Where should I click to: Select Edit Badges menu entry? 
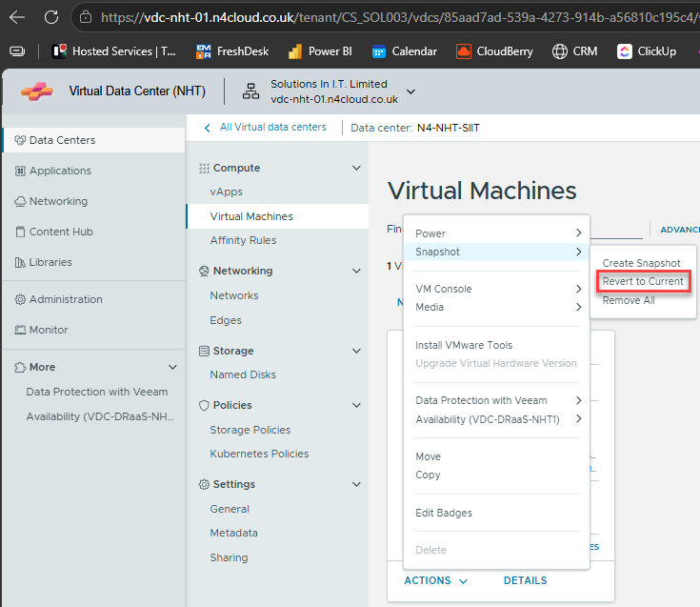coord(443,513)
